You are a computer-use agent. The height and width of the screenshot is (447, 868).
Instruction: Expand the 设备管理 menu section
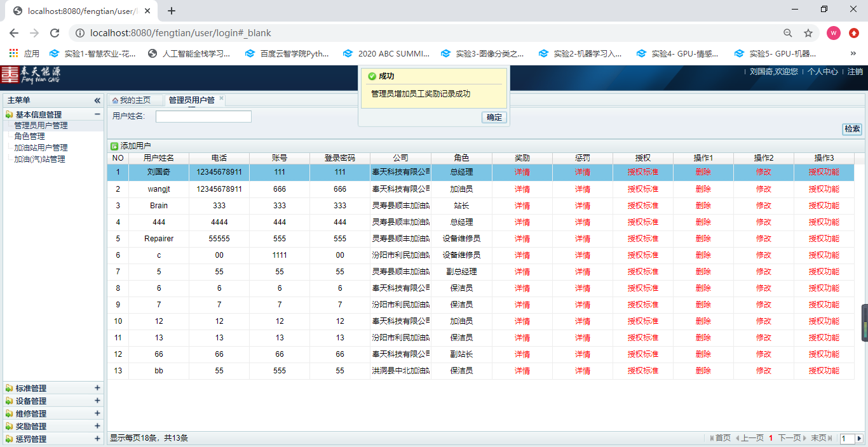pyautogui.click(x=97, y=401)
